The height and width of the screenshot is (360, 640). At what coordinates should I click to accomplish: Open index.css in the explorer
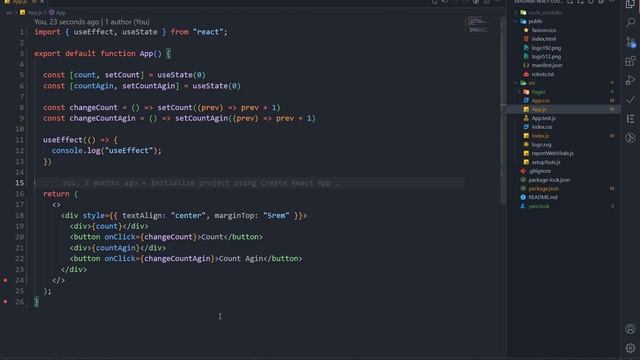pyautogui.click(x=542, y=127)
